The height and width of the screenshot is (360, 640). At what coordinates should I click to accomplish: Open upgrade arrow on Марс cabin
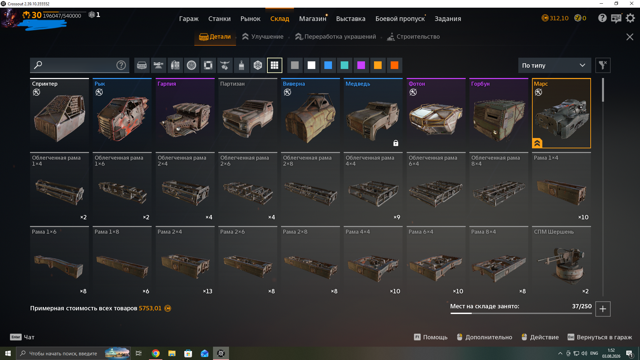point(537,143)
